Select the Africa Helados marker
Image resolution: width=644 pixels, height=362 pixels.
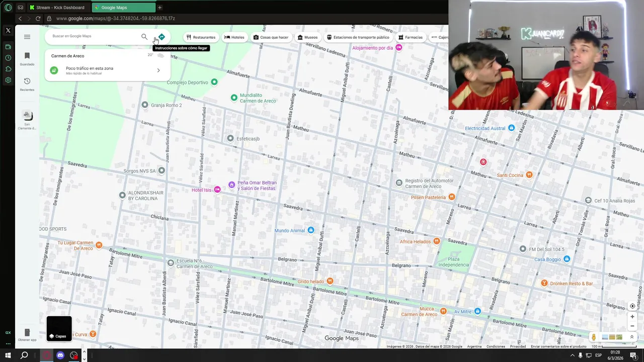click(437, 241)
